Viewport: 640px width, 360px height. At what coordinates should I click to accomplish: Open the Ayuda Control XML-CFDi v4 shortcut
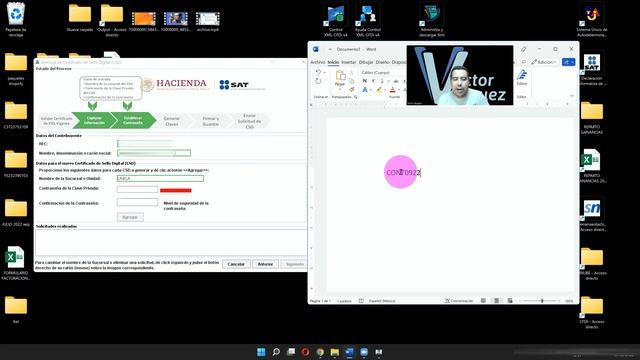[367, 20]
